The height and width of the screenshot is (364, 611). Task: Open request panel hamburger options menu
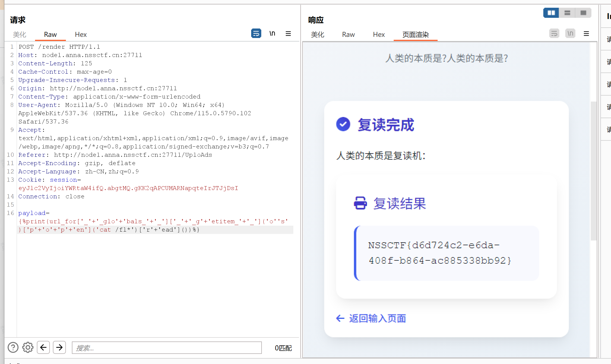(288, 34)
